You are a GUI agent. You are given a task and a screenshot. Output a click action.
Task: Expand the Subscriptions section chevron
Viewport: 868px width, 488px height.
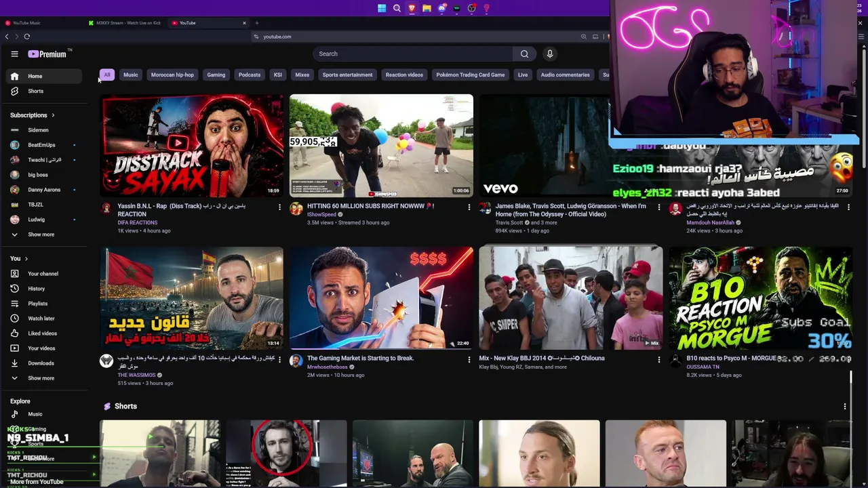[x=53, y=115]
